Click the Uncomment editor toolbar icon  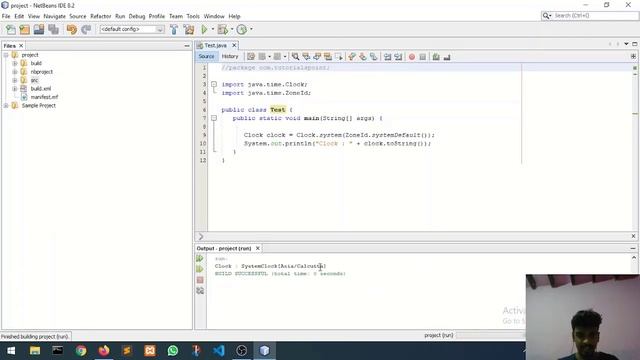(447, 57)
